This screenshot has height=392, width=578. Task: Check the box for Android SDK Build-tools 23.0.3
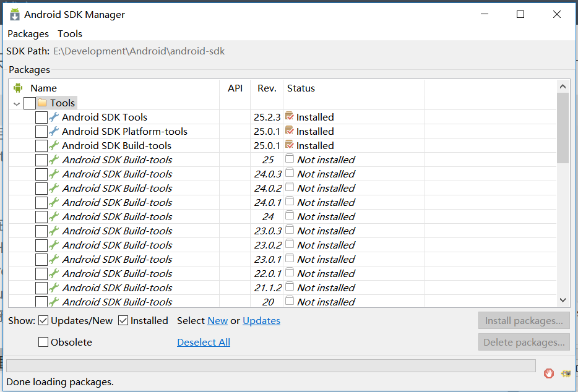pos(41,231)
